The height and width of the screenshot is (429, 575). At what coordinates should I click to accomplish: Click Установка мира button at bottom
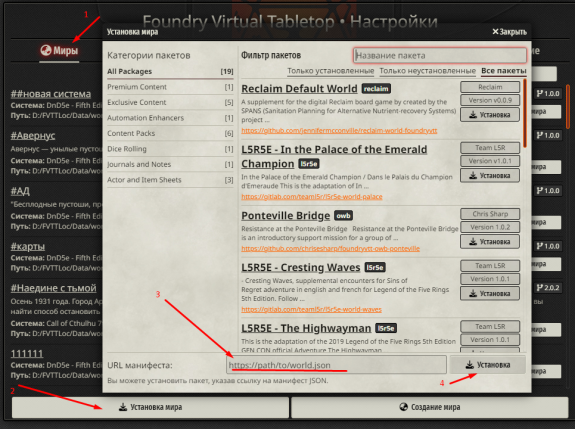coord(150,407)
